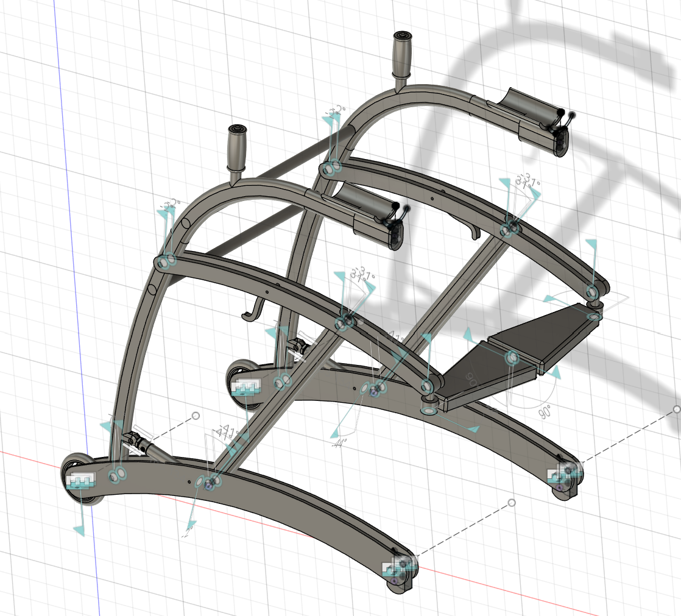Select the joint glyph between the two seat flaps
The height and width of the screenshot is (616, 681).
pyautogui.click(x=512, y=358)
